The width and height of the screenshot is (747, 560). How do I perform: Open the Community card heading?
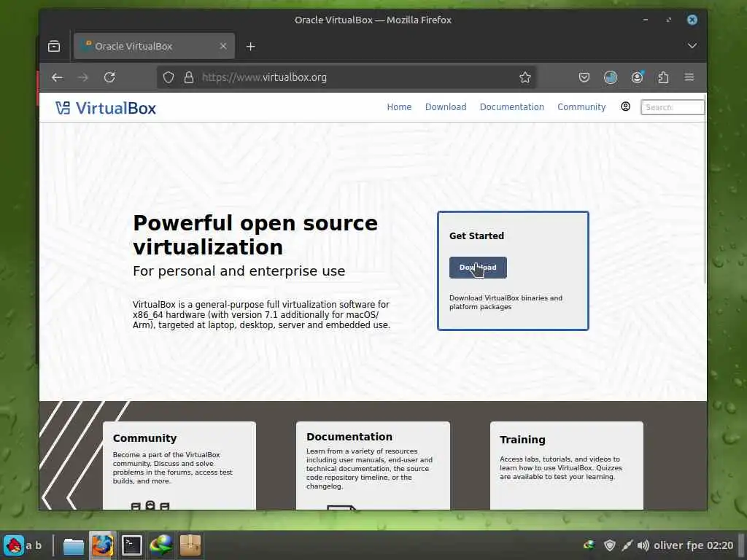[145, 438]
